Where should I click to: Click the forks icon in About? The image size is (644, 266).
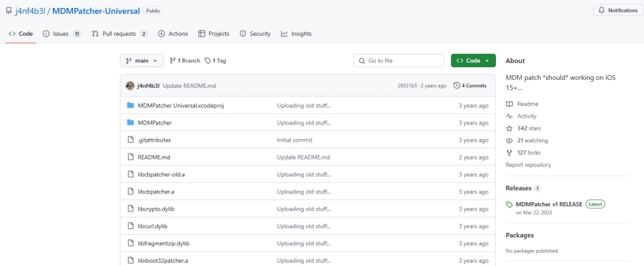click(x=509, y=153)
